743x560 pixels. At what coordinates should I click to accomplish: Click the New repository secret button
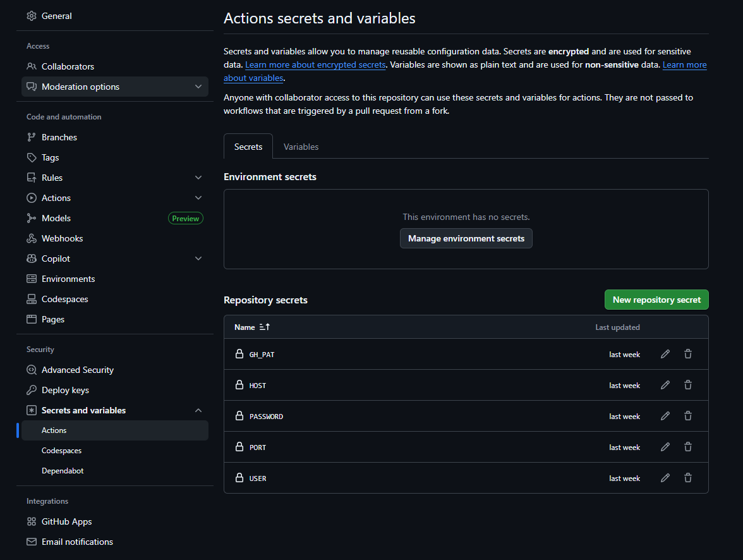point(656,300)
